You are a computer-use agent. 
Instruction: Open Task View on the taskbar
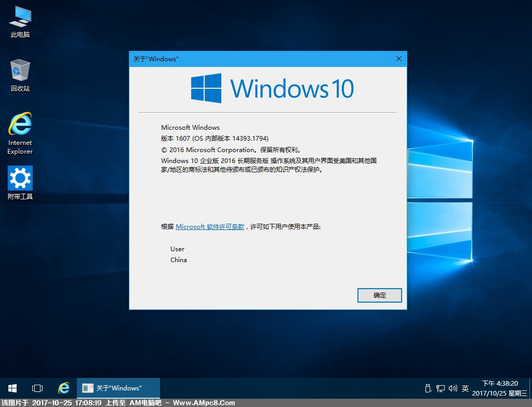37,388
